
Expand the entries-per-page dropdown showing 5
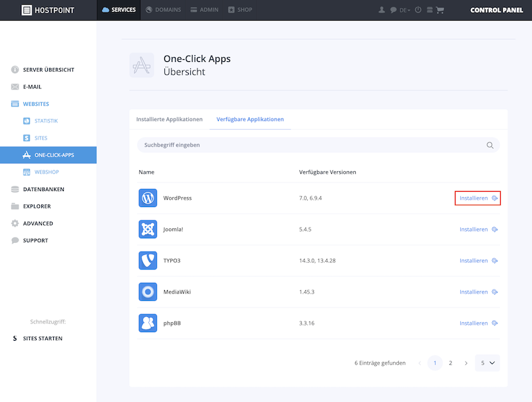coord(487,363)
